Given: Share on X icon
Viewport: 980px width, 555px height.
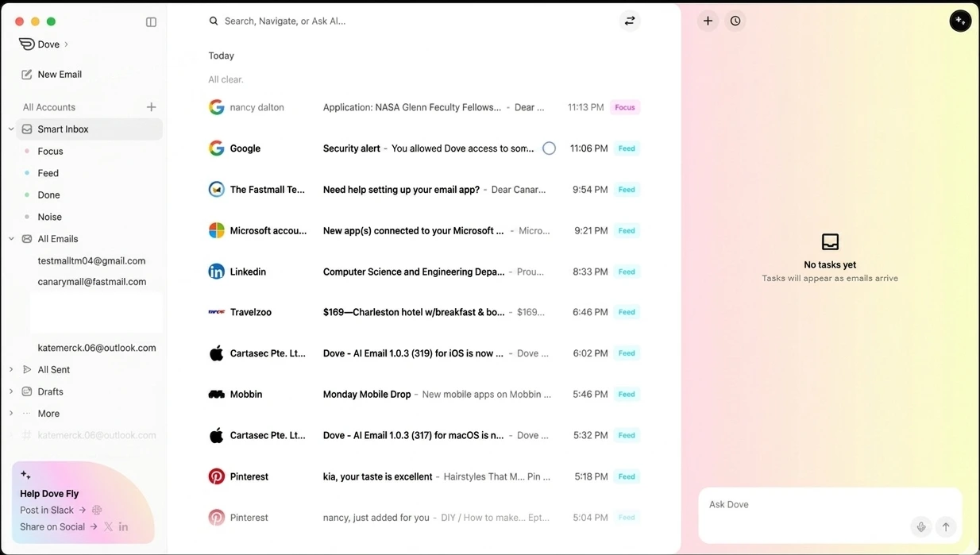Looking at the screenshot, I should coord(109,527).
